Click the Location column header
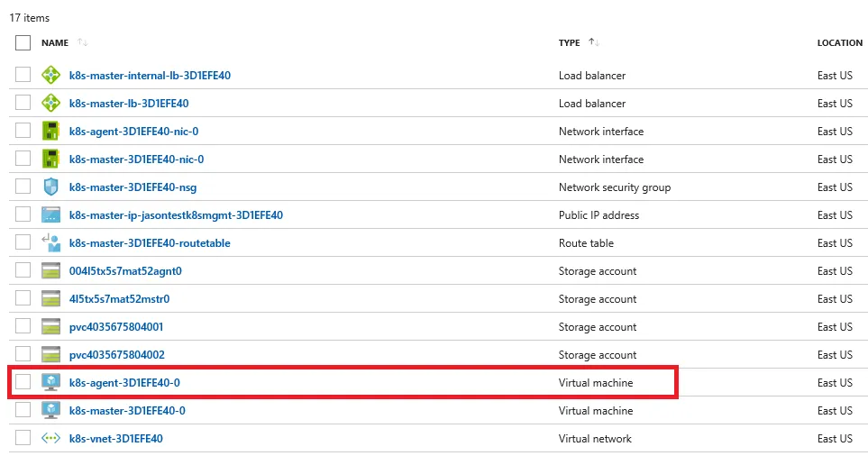868x474 pixels. [x=839, y=42]
